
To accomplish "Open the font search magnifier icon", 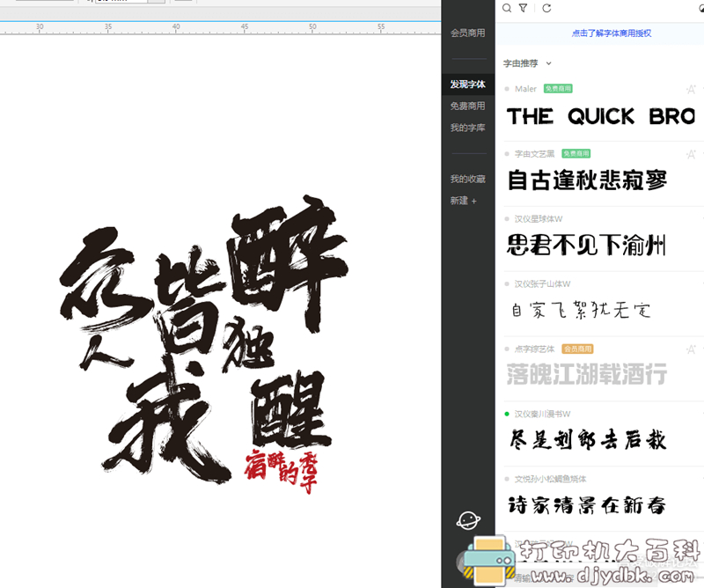I will click(x=507, y=8).
